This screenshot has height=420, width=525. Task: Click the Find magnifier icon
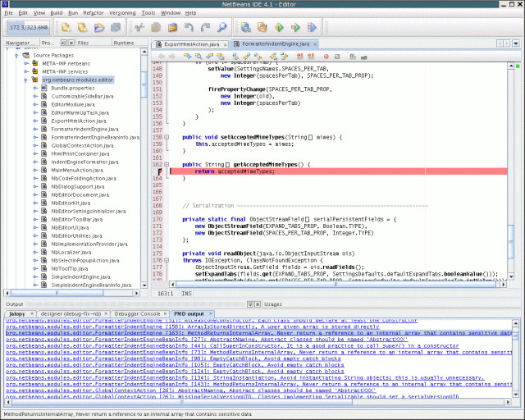click(x=221, y=27)
